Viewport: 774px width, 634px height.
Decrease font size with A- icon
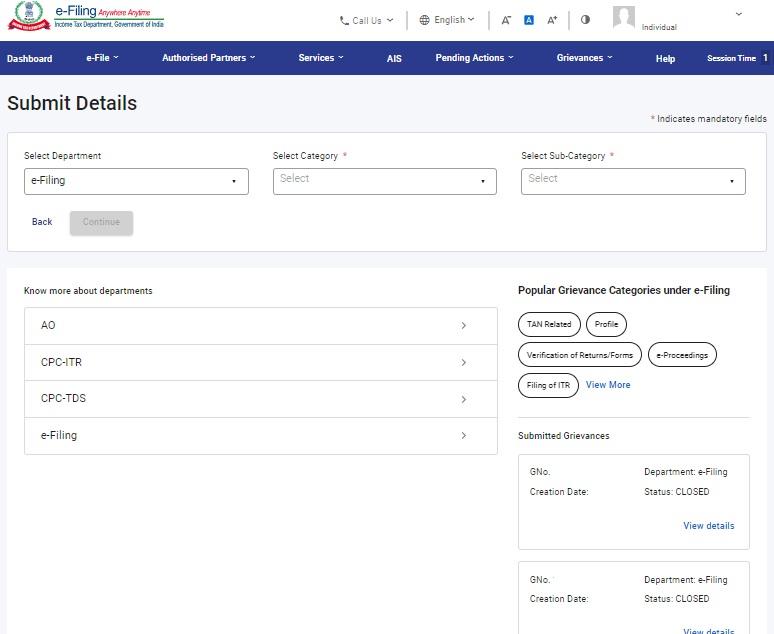pyautogui.click(x=506, y=20)
